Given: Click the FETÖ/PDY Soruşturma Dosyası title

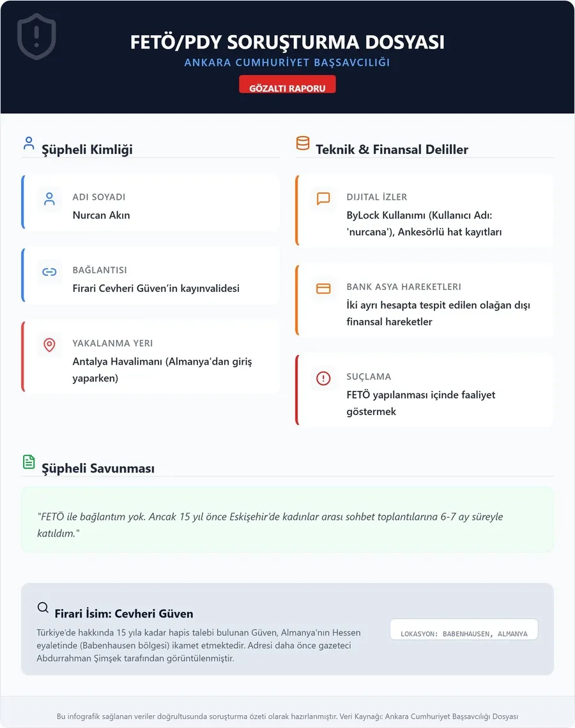Looking at the screenshot, I should [287, 42].
